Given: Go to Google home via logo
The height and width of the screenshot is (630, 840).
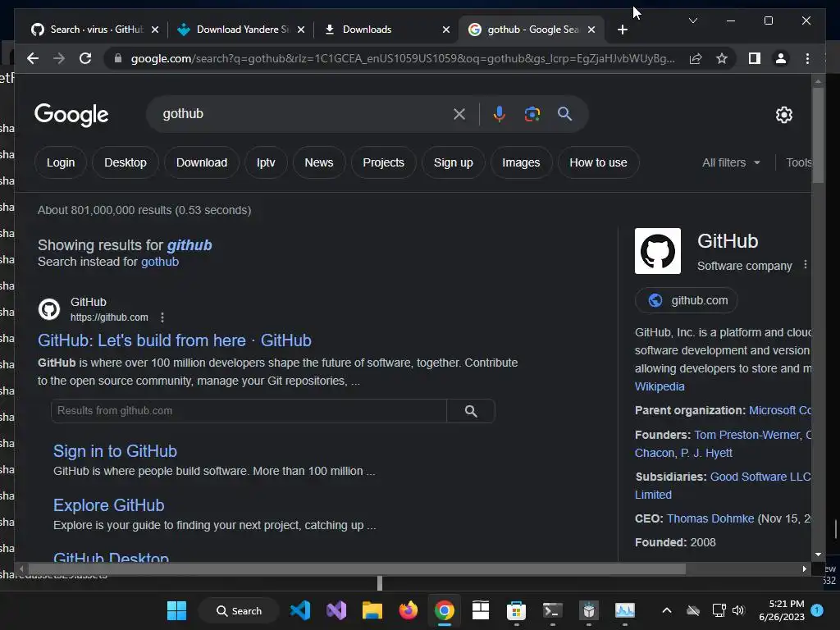Looking at the screenshot, I should click(71, 115).
